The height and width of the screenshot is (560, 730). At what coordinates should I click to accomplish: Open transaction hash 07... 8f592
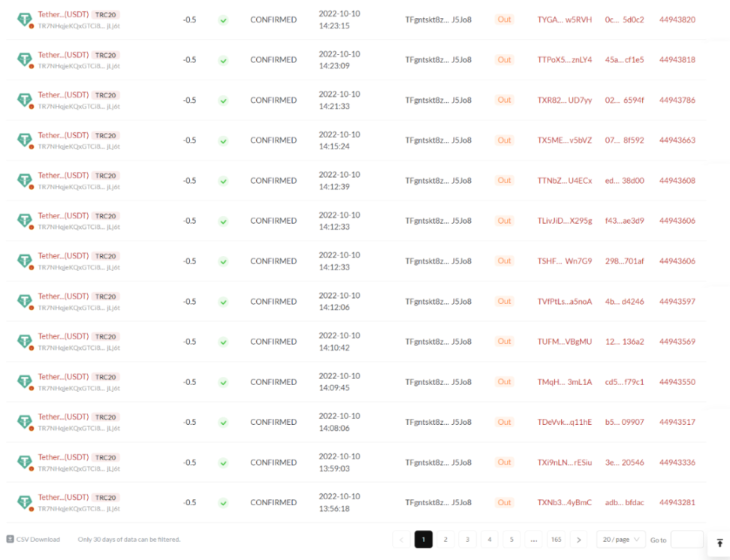point(624,140)
